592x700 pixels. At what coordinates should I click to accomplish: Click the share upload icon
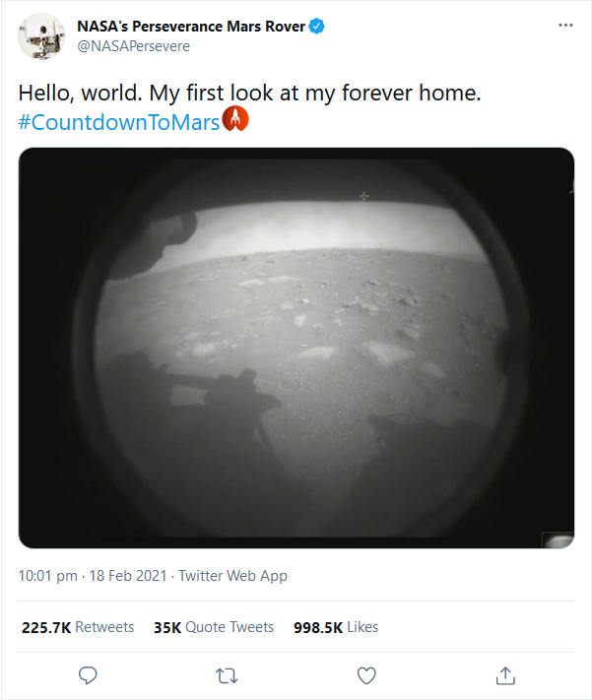click(505, 675)
